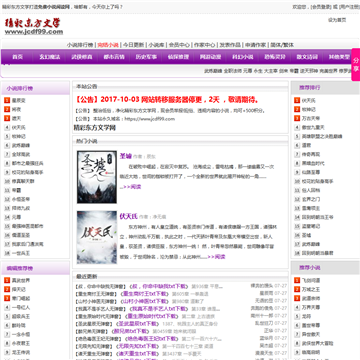Click the 精彩东方文学 site logo
The width and height of the screenshot is (360, 360).
pyautogui.click(x=34, y=26)
